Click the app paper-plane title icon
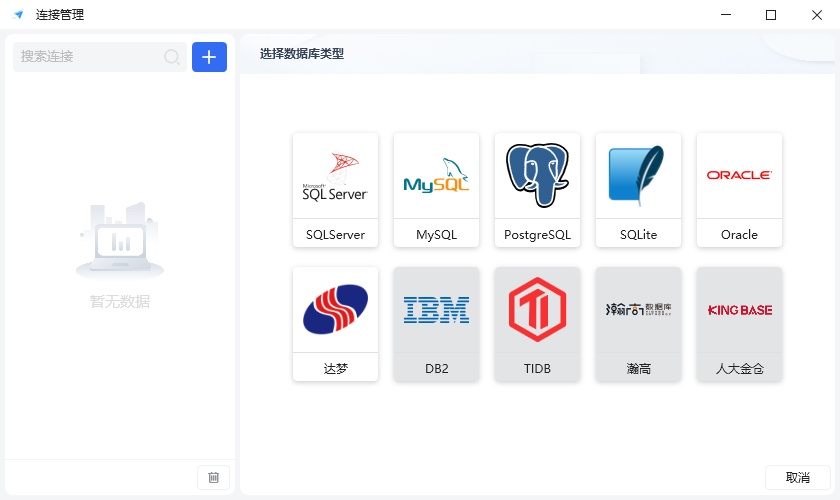This screenshot has height=500, width=840. tap(19, 14)
